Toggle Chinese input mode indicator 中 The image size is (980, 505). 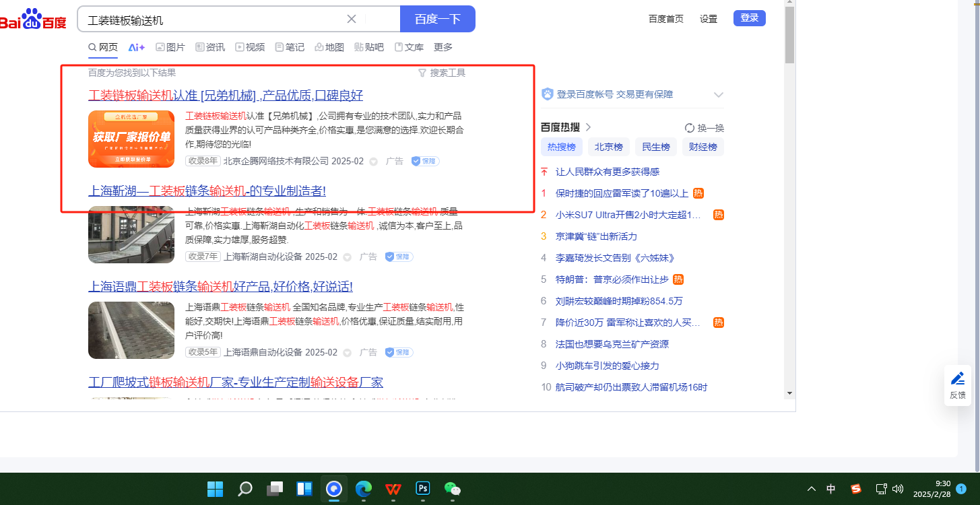831,489
